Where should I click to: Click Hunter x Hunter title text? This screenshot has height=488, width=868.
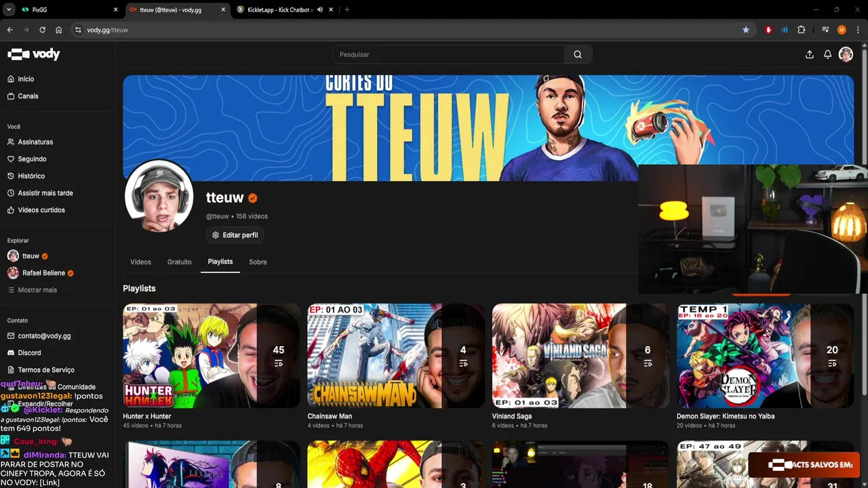[x=146, y=416]
